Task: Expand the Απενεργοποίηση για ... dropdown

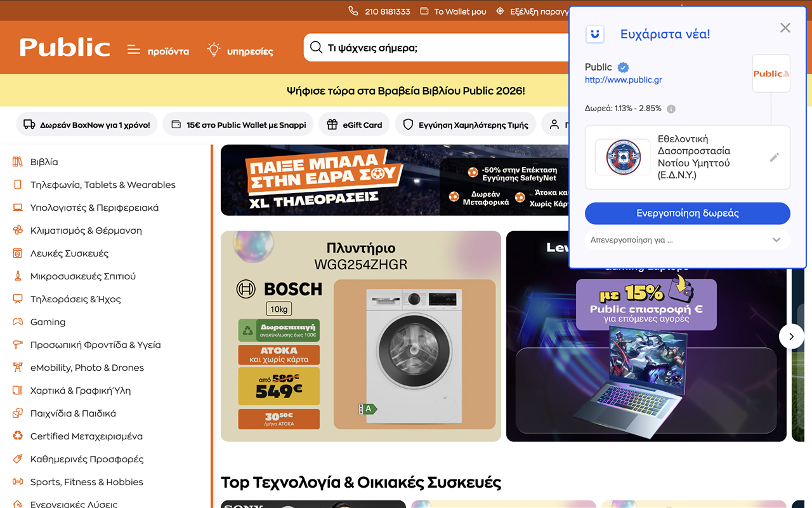Action: (x=688, y=240)
